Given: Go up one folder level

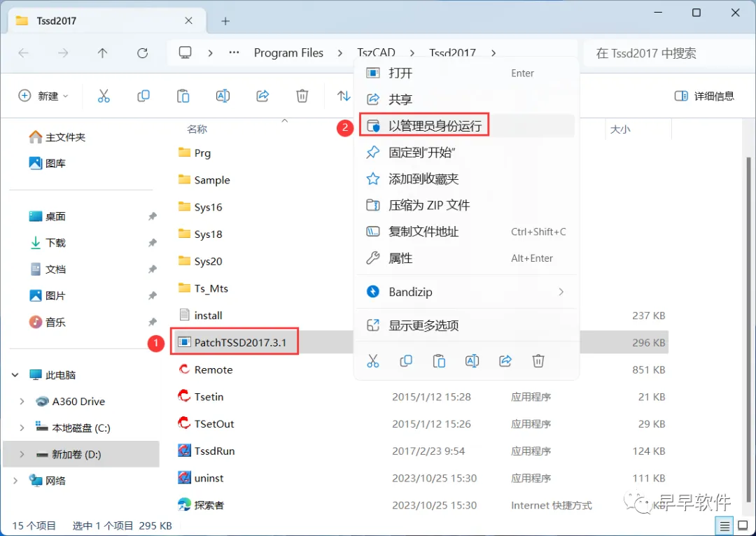Looking at the screenshot, I should click(x=102, y=53).
